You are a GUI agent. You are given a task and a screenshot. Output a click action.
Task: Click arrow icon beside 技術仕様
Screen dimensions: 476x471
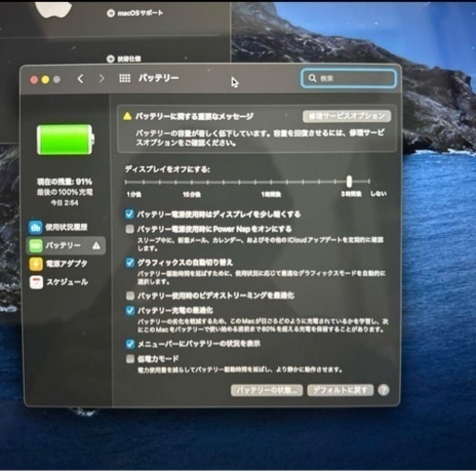(x=111, y=59)
